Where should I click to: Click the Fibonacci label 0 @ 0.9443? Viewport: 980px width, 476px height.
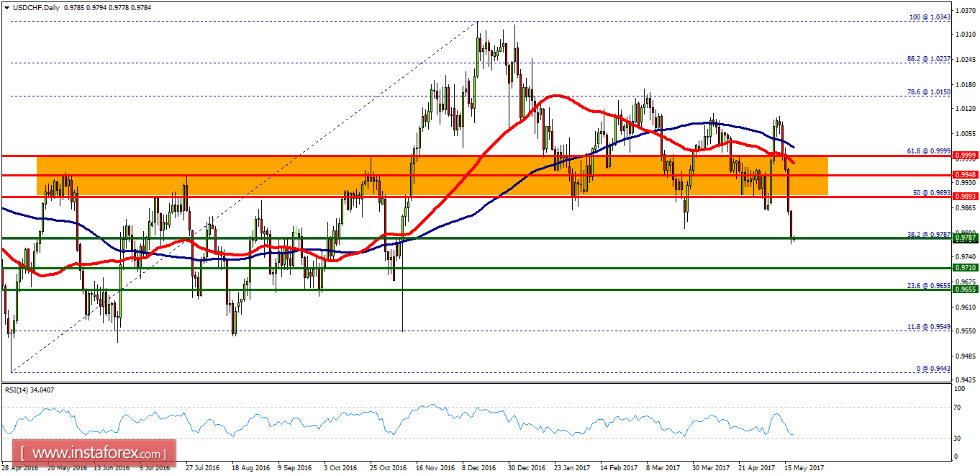(933, 368)
